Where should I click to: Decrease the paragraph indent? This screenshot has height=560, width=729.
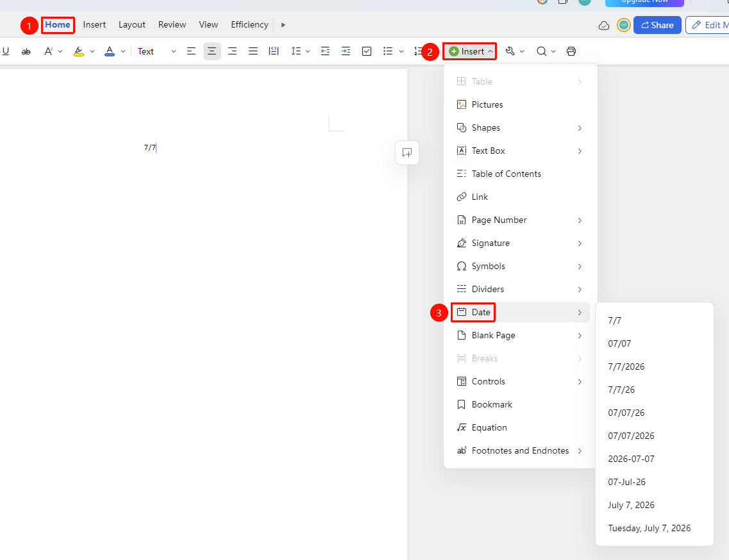click(x=326, y=51)
